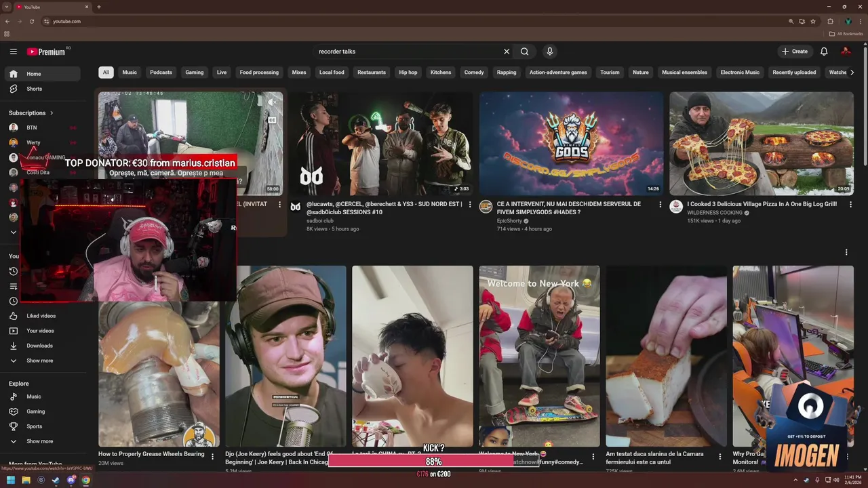The width and height of the screenshot is (868, 488).
Task: Open Village Pizza One Big Log Grill title
Action: click(x=762, y=204)
